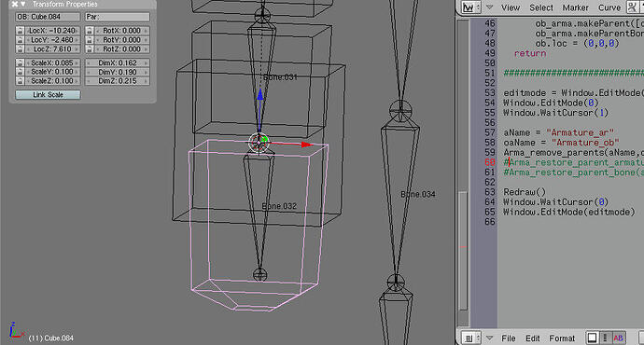Click the blue Z-axis manipulator arrow
The height and width of the screenshot is (345, 644).
[x=260, y=95]
